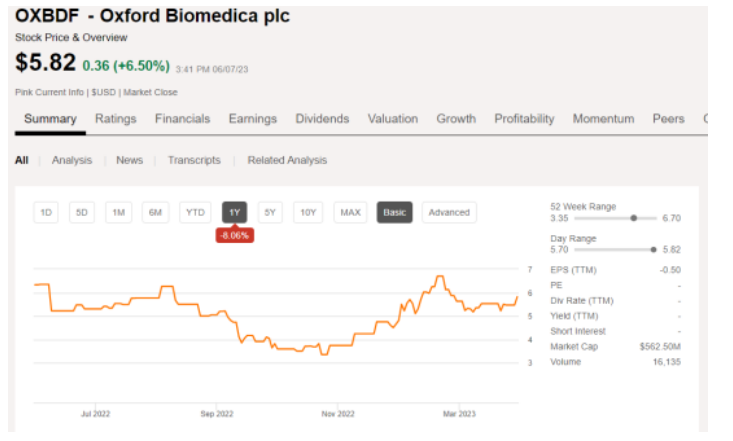Open the Ratings tab
This screenshot has height=441, width=733.
click(x=115, y=119)
